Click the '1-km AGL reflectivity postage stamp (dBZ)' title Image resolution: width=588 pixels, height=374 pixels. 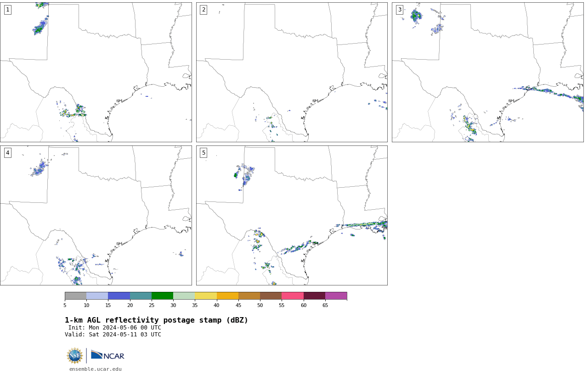[x=156, y=320]
